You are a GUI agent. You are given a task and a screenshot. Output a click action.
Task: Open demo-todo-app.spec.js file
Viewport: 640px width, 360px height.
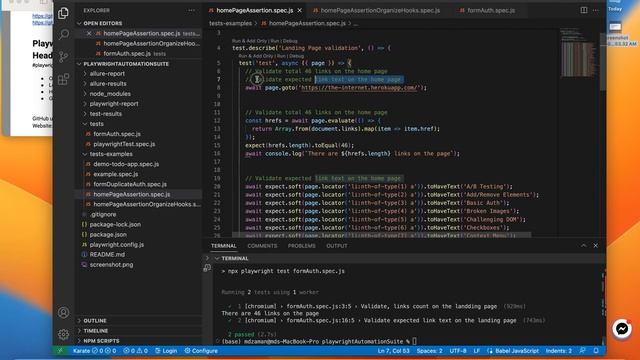click(139, 164)
